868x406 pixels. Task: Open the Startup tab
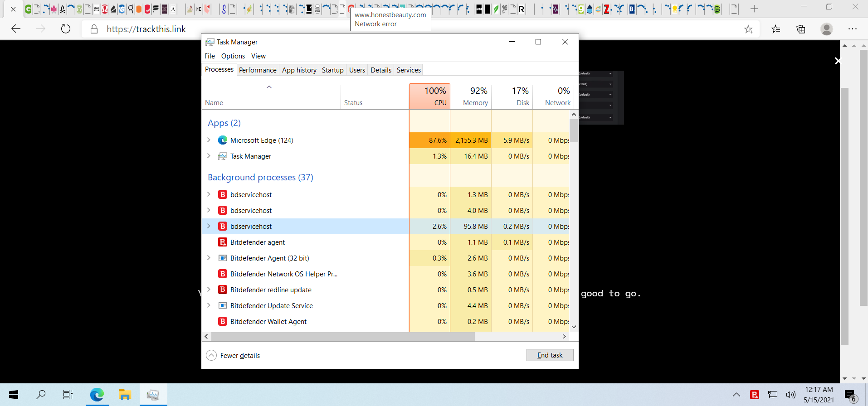coord(333,70)
